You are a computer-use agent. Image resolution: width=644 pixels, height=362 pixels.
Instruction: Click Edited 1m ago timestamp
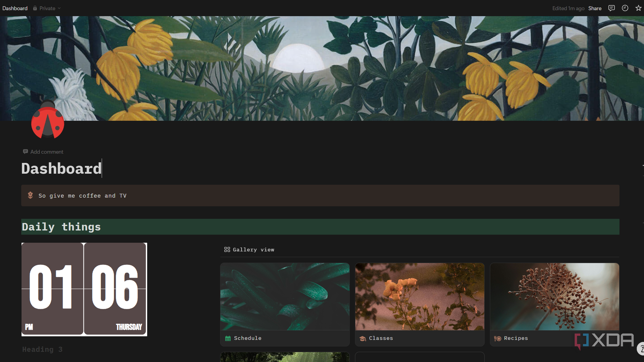coord(568,8)
